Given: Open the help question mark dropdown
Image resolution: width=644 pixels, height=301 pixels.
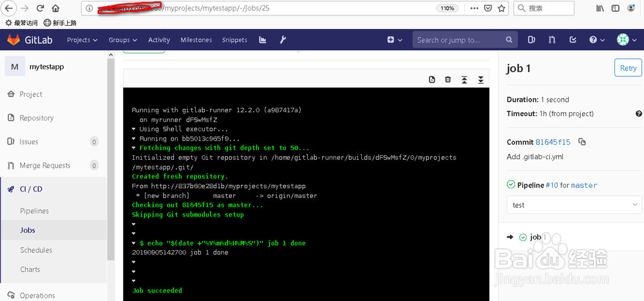Looking at the screenshot, I should tap(597, 39).
